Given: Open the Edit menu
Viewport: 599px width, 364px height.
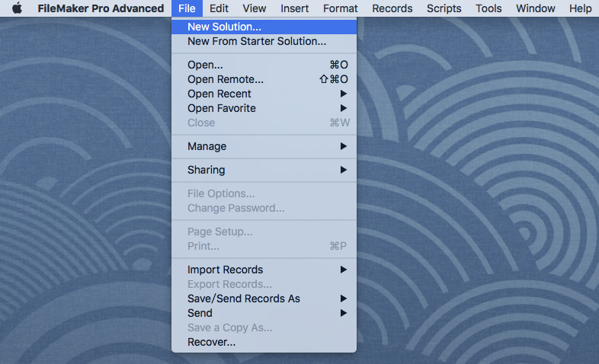Looking at the screenshot, I should tap(219, 8).
